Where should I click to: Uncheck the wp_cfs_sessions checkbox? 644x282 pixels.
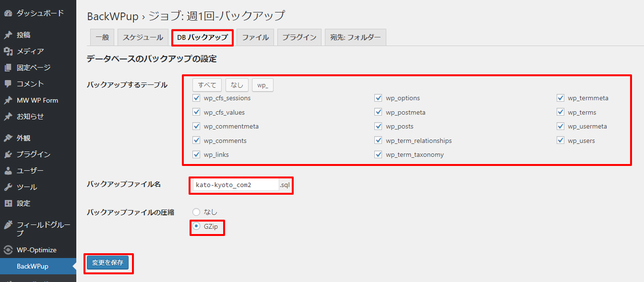(x=196, y=98)
